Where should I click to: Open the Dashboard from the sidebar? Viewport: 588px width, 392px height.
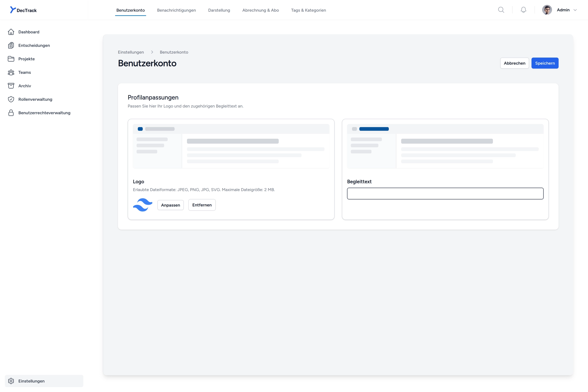(x=11, y=32)
